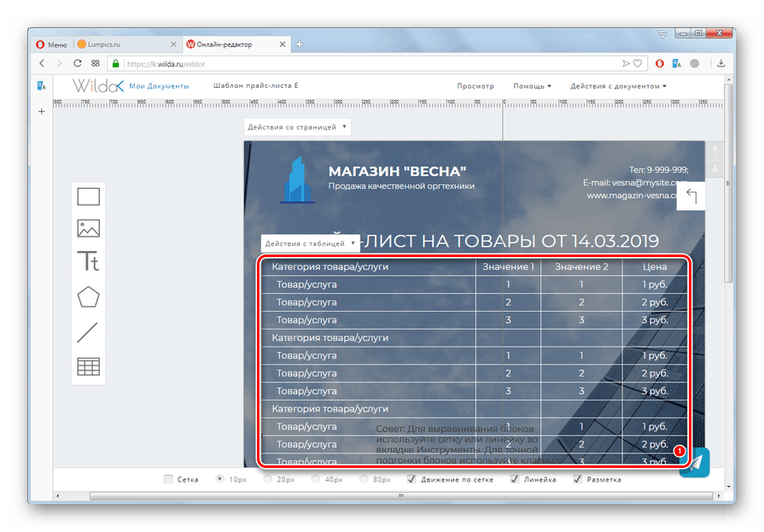The image size is (764, 532).
Task: Click the vertical scrollbar thumb
Action: (728, 184)
